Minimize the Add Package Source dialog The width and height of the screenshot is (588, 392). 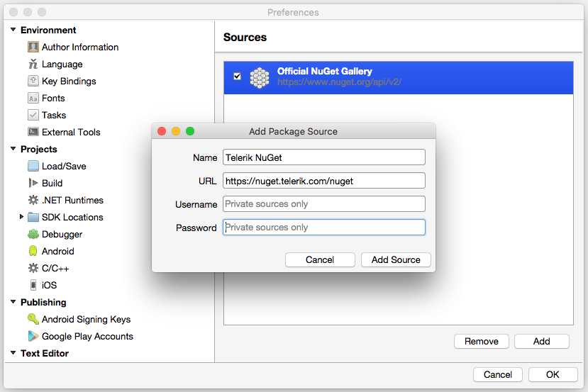176,131
